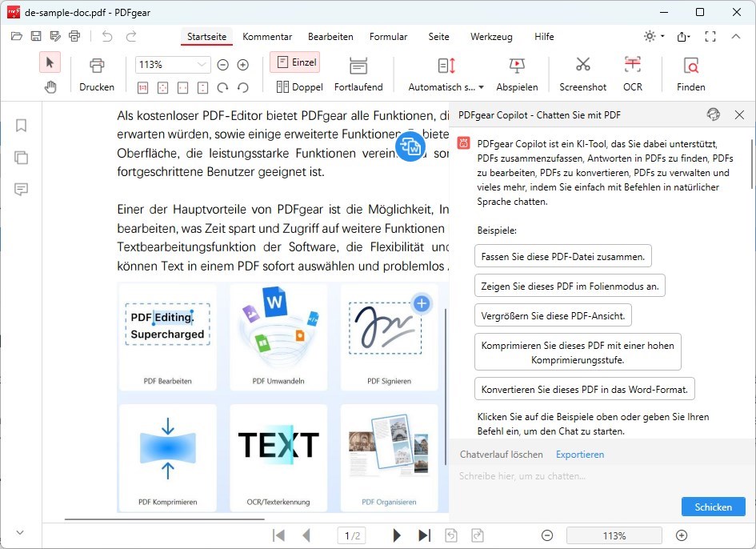This screenshot has width=756, height=549.
Task: Choose 'Fassen Sie diese PDF-Datei zusammen' example
Action: point(563,256)
